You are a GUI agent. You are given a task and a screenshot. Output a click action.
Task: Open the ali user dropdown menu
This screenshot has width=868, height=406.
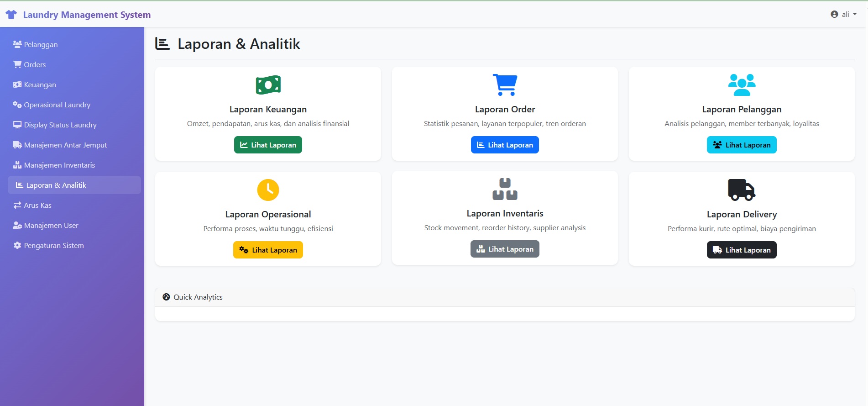[843, 15]
